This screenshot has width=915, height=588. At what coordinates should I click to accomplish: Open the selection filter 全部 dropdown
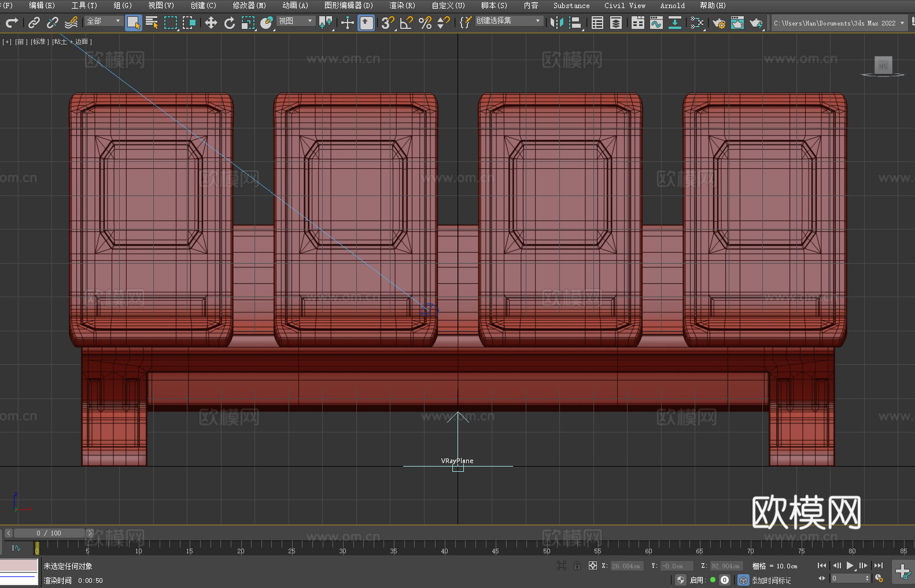pyautogui.click(x=104, y=21)
